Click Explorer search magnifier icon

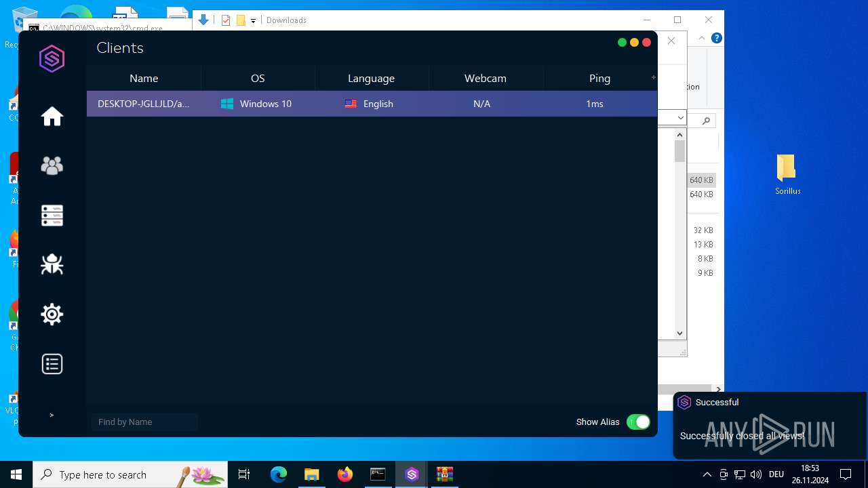(706, 121)
